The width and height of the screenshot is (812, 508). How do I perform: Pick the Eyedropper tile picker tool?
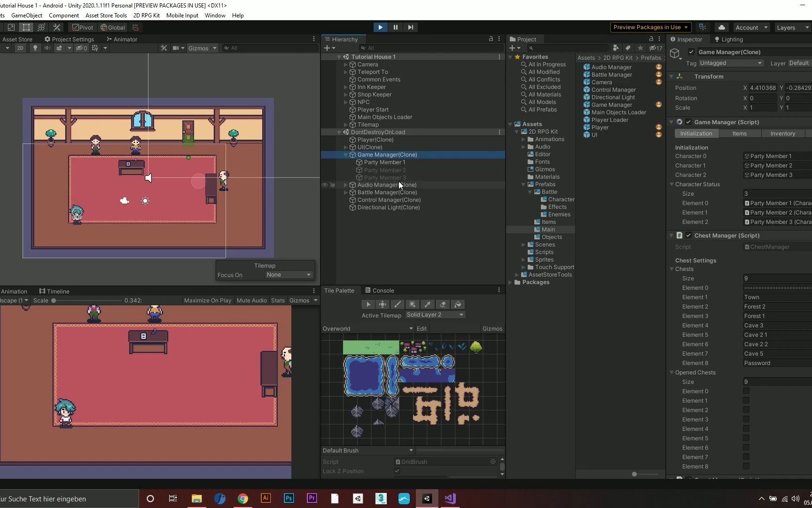428,304
